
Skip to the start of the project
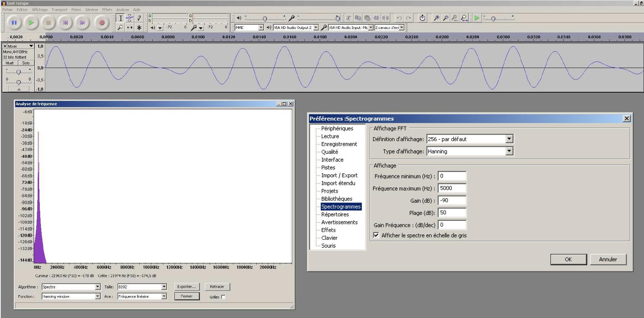click(x=66, y=23)
